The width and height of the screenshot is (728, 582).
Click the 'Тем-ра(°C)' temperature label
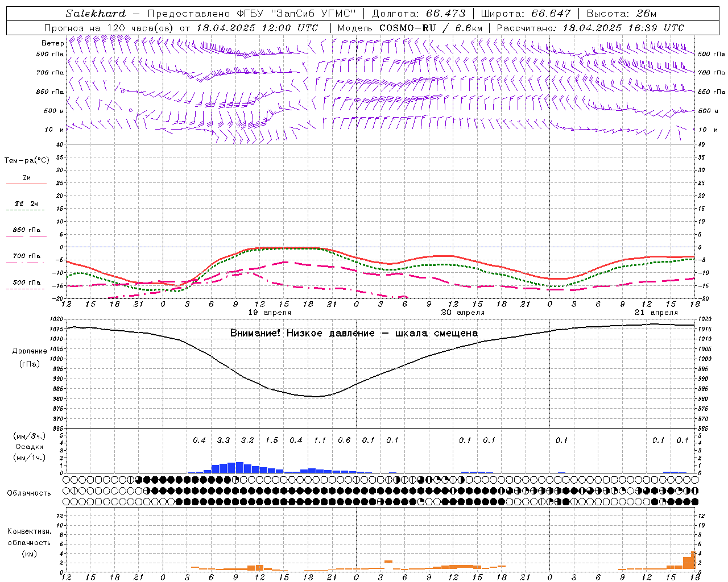click(27, 161)
